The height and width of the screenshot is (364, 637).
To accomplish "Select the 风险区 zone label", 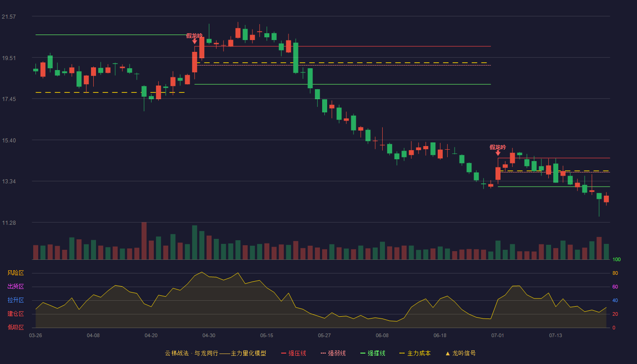I will coord(15,273).
